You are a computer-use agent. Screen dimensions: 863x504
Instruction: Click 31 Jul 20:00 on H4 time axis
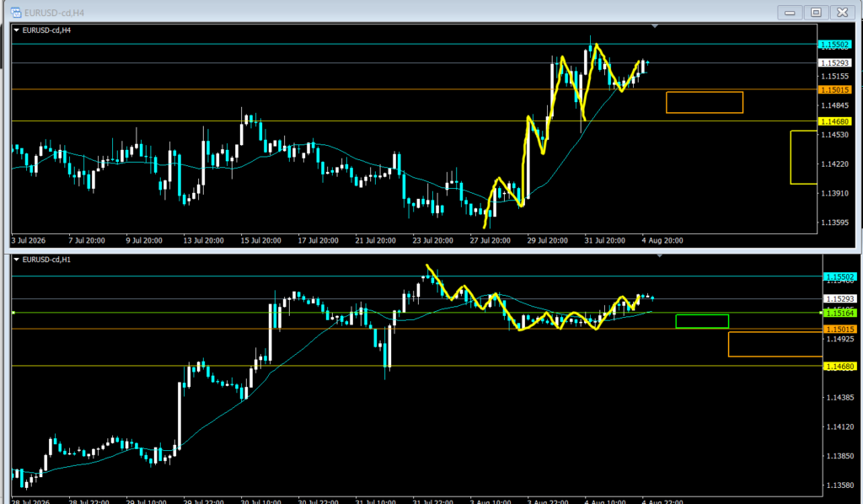(604, 240)
